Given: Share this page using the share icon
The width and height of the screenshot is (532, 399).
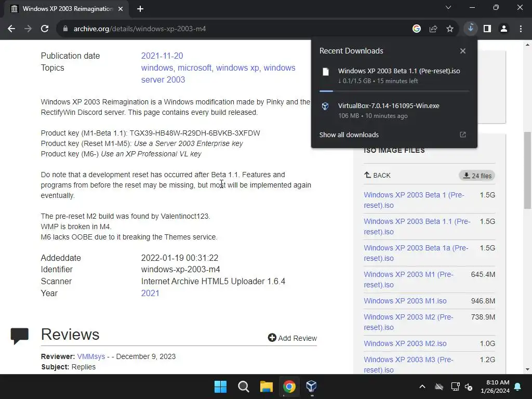Looking at the screenshot, I should point(433,29).
